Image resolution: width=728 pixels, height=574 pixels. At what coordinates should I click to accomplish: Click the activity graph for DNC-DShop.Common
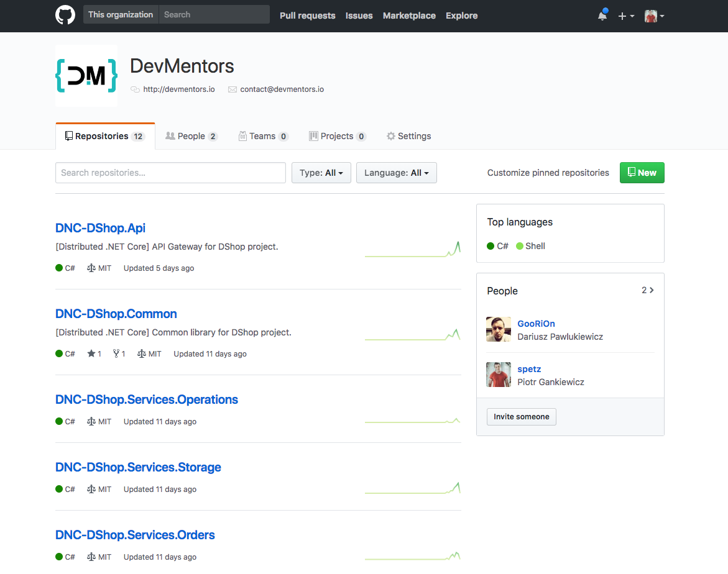tap(412, 335)
